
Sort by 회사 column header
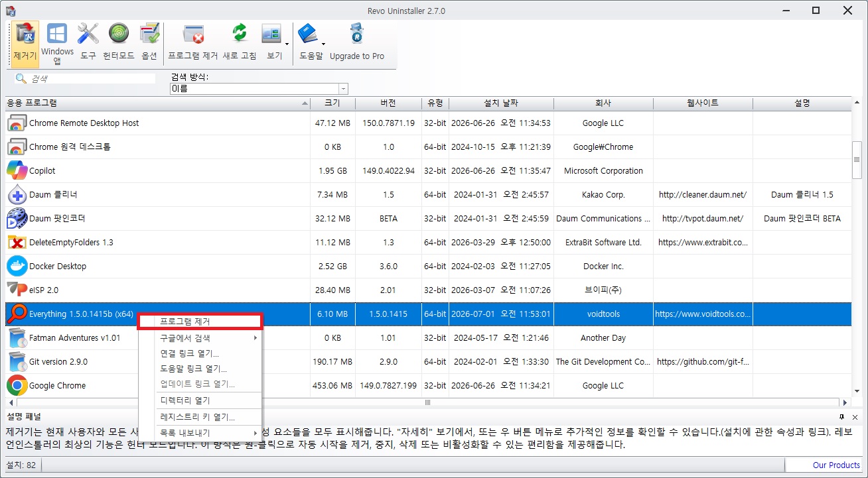(603, 103)
